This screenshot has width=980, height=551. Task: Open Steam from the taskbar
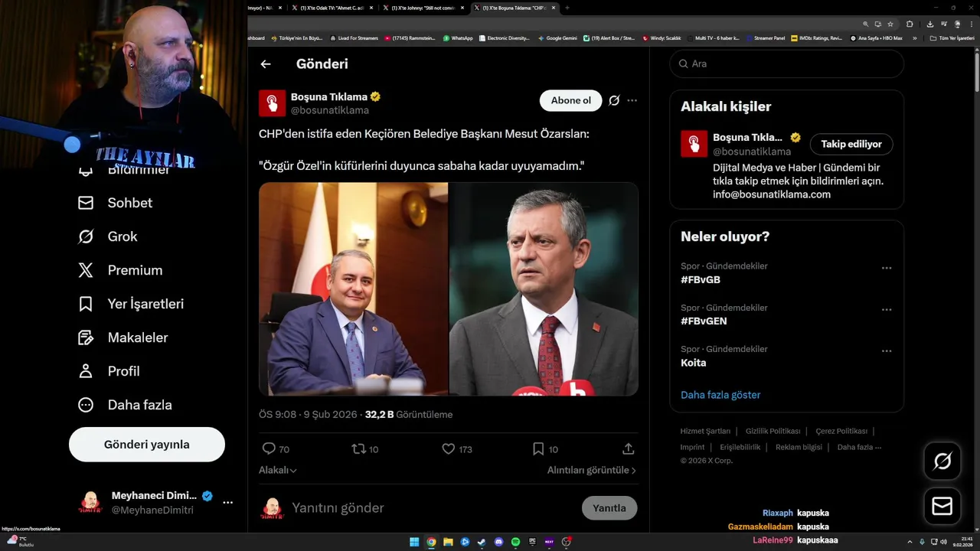point(482,542)
